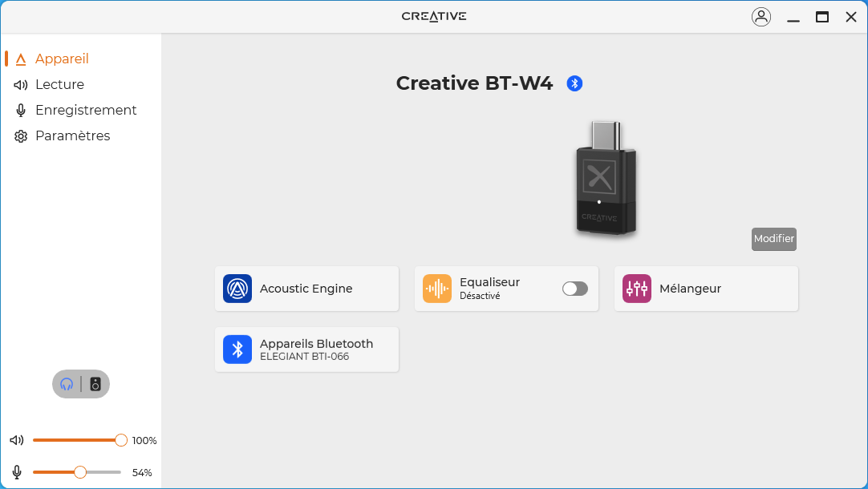Mute the microphone via mic icon
The image size is (868, 489).
(x=17, y=472)
